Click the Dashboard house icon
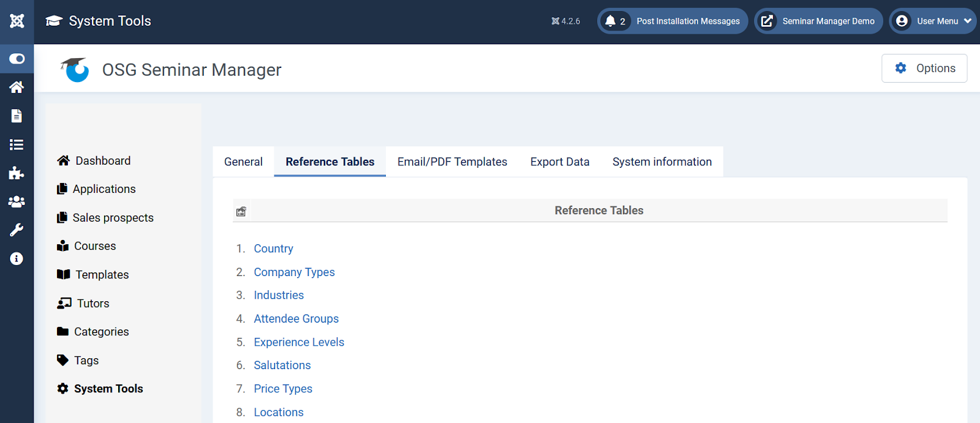This screenshot has width=980, height=423. [x=63, y=160]
